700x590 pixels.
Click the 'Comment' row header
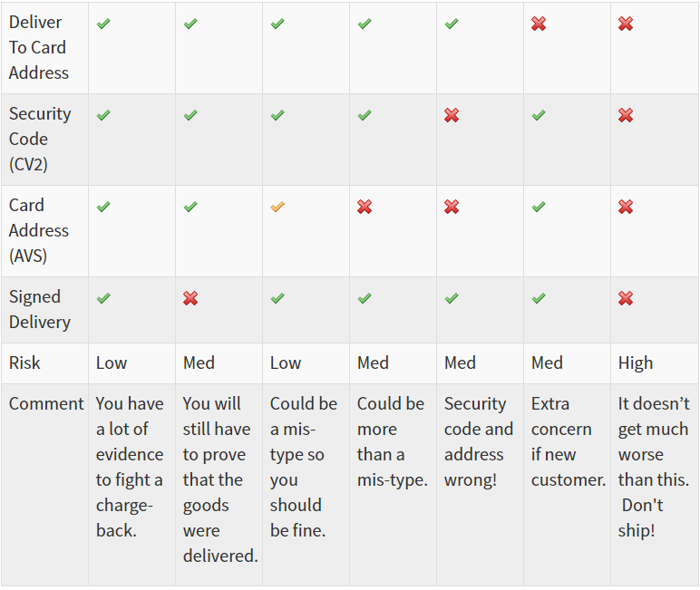point(46,404)
